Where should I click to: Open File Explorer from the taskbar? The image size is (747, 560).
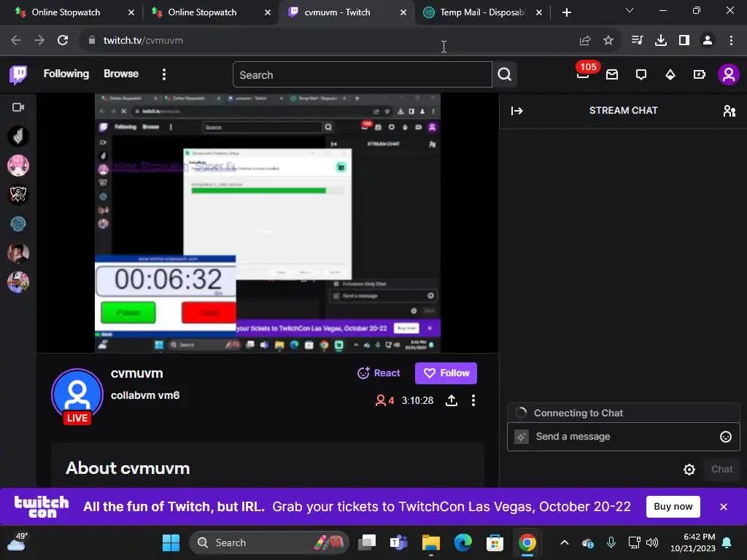[x=430, y=542]
